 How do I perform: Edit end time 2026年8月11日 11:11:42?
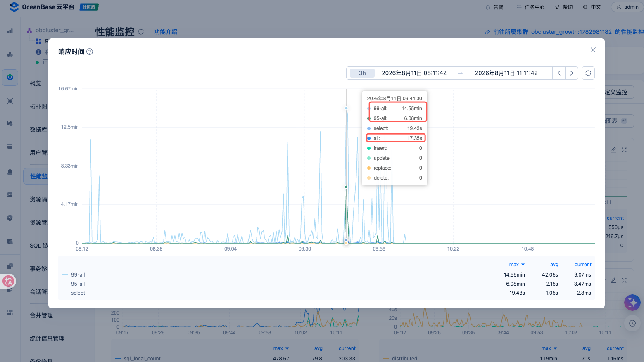coord(506,73)
